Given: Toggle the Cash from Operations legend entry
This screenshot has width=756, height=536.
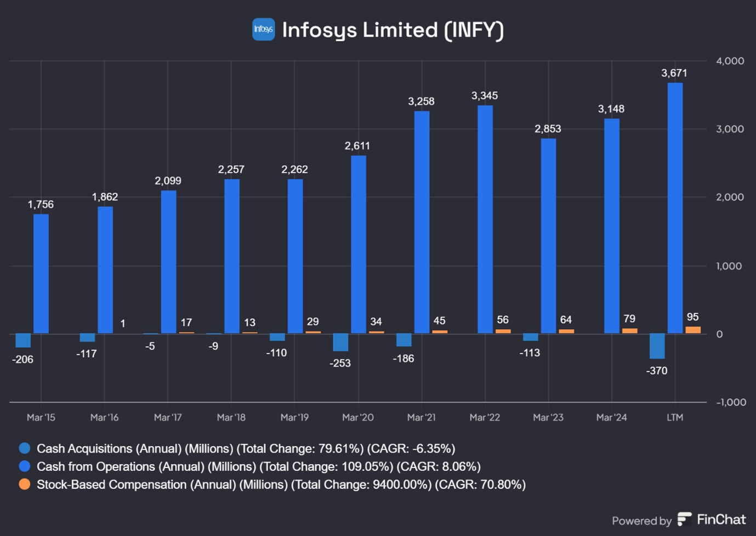Looking at the screenshot, I should tap(249, 466).
